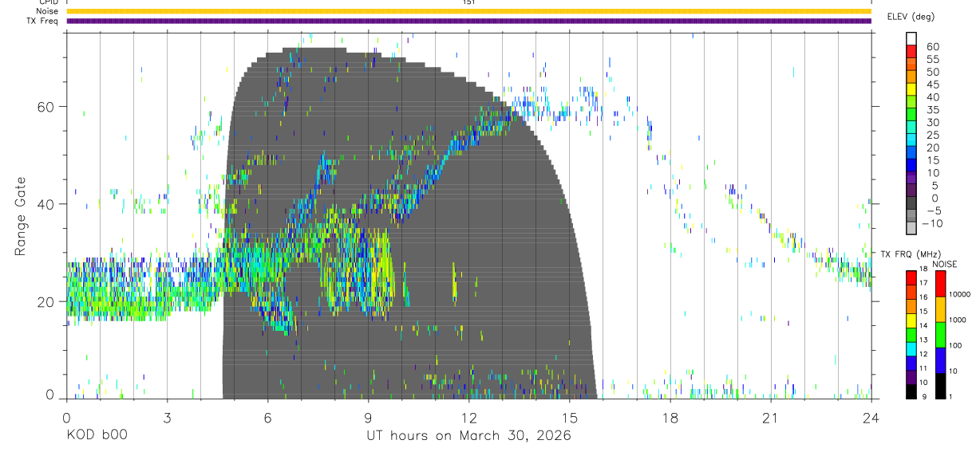Click the red 17–18 MHz TX FRQ segment
This screenshot has height=452, width=980.
[911, 277]
